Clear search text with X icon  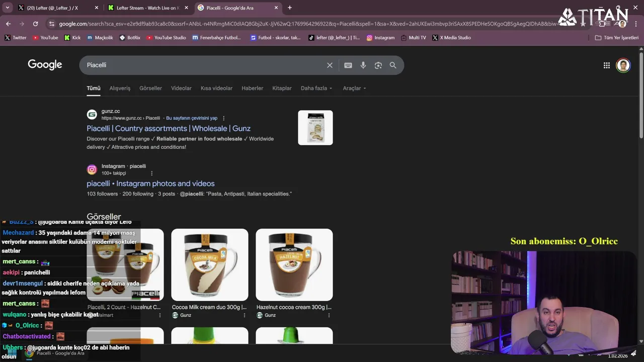click(x=330, y=65)
